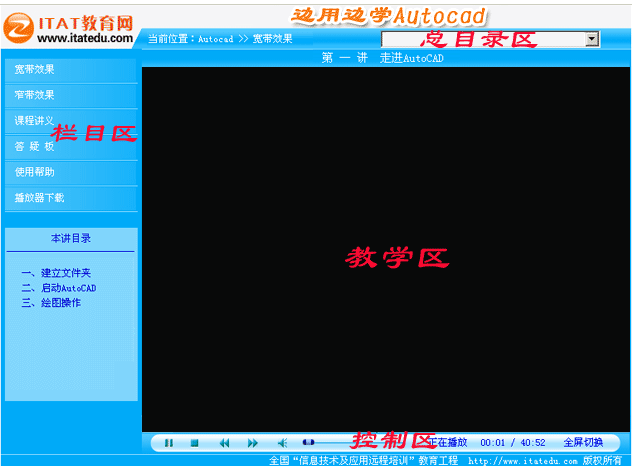
Task: Jump to section 一、建立文件夹
Action: point(56,273)
